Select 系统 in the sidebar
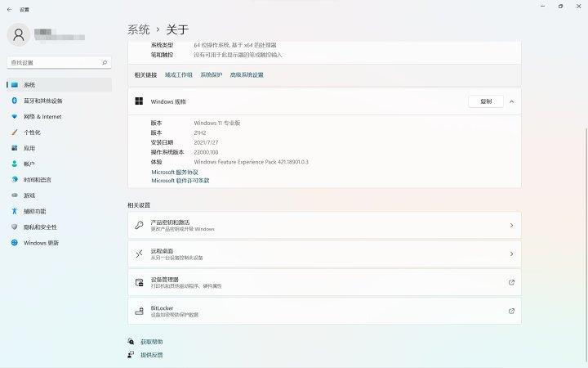Image resolution: width=588 pixels, height=368 pixels. click(60, 85)
